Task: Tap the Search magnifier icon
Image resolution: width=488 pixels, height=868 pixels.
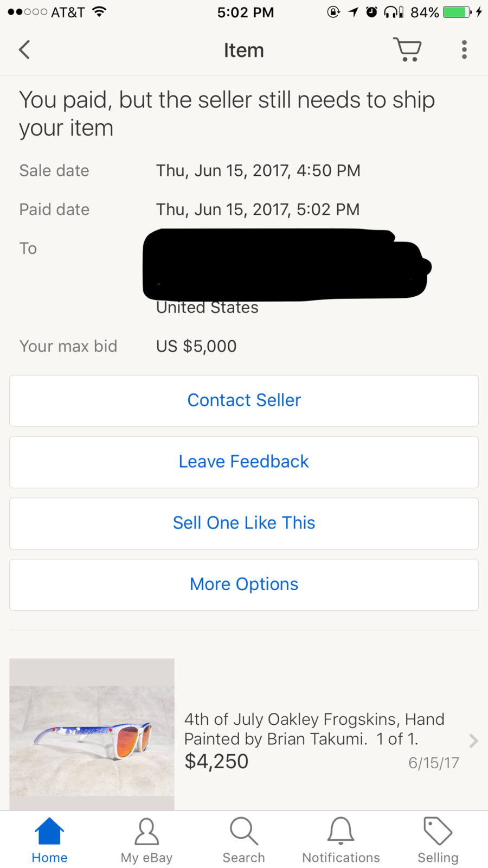Action: click(x=243, y=832)
